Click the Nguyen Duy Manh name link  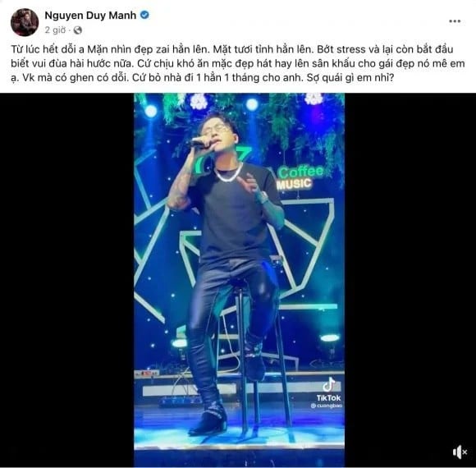click(90, 15)
